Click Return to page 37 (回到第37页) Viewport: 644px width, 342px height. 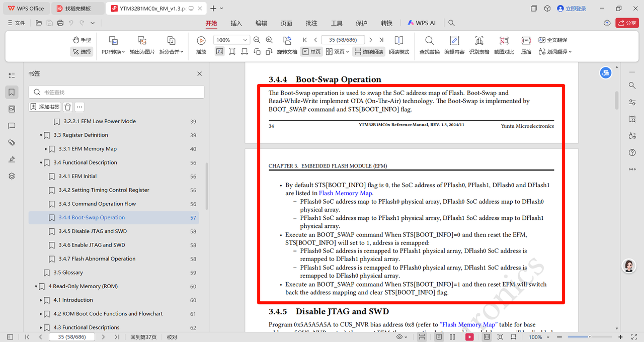143,337
